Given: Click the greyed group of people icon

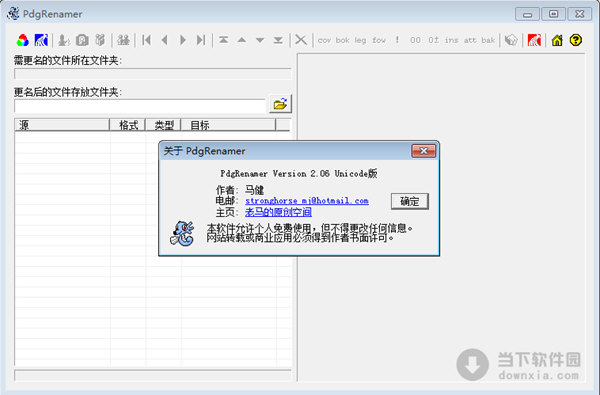Looking at the screenshot, I should [123, 40].
